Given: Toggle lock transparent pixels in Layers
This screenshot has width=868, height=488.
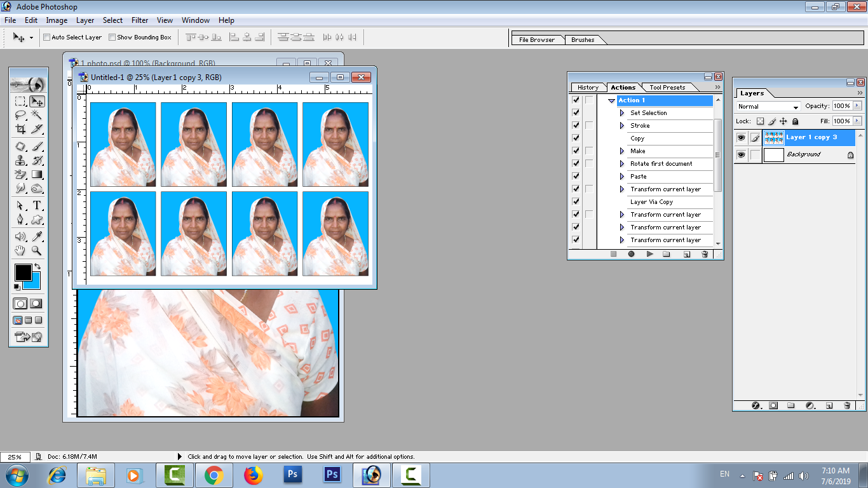Looking at the screenshot, I should (x=760, y=121).
